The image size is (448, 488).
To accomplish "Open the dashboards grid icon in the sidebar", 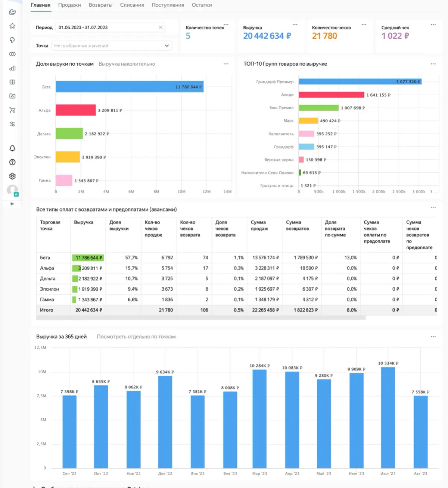I will pyautogui.click(x=12, y=82).
